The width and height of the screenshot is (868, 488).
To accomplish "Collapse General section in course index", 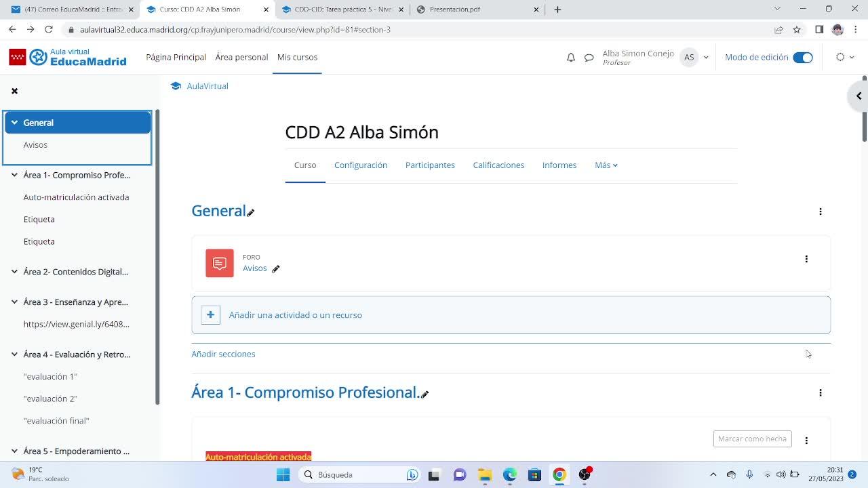I will point(14,123).
